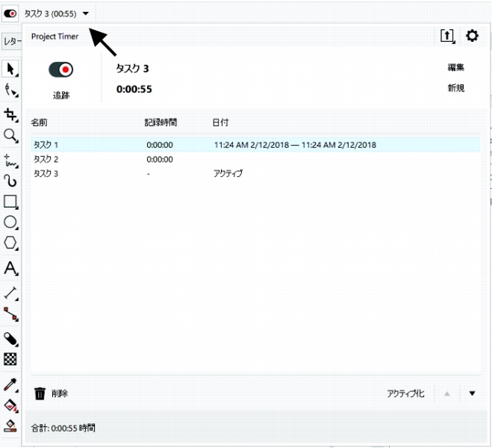Select the Pick (arrow) tool
The height and width of the screenshot is (448, 495).
tap(10, 69)
